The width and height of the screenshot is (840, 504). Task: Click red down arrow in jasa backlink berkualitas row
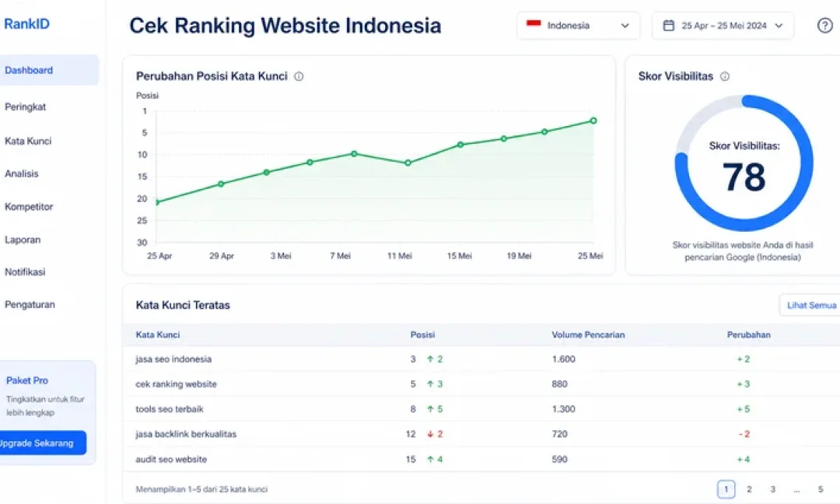point(430,434)
